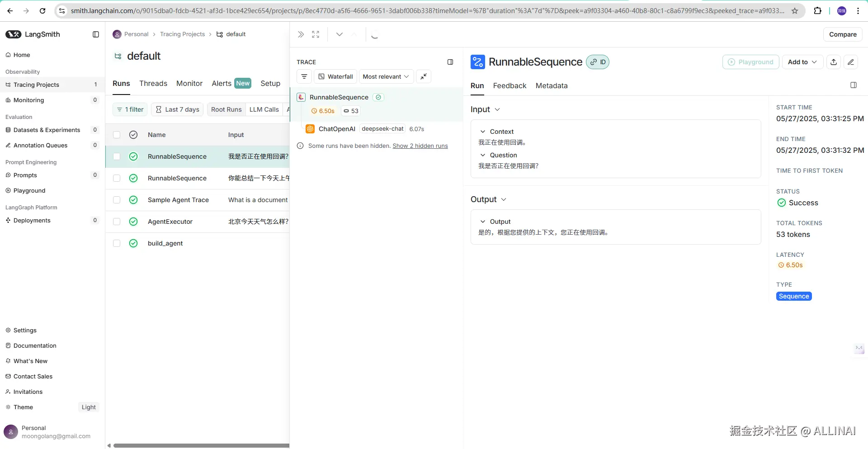Select the Root Runs filter toggle
This screenshot has height=449, width=868.
click(x=226, y=109)
